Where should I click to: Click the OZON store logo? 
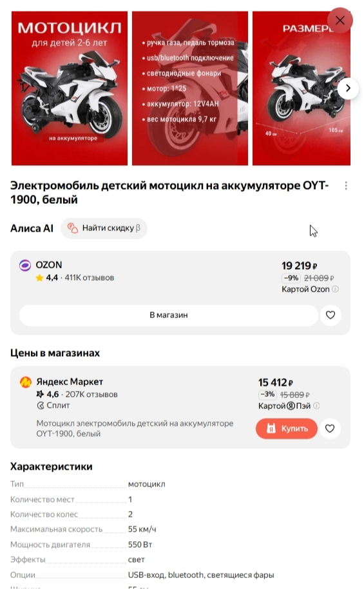(x=25, y=265)
